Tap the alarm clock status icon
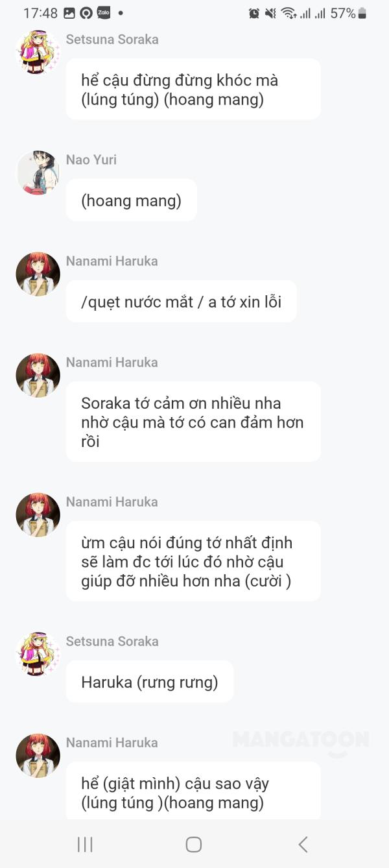389x868 pixels. [254, 13]
